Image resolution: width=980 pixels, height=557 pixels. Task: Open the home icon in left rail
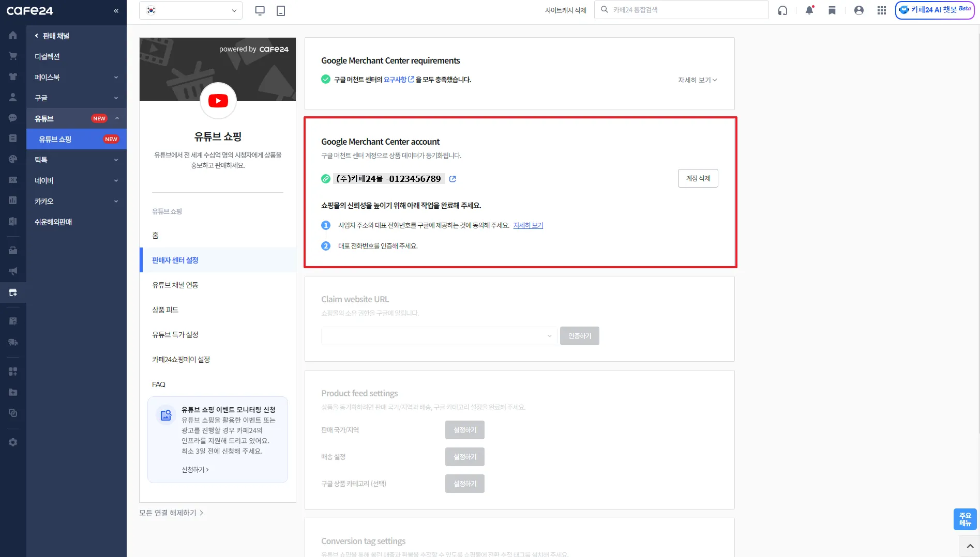coord(13,36)
